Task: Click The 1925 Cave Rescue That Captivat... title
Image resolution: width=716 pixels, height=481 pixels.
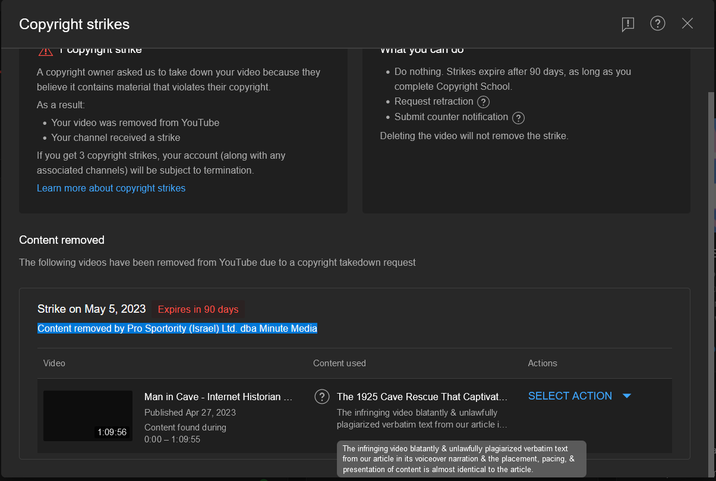Action: [422, 397]
